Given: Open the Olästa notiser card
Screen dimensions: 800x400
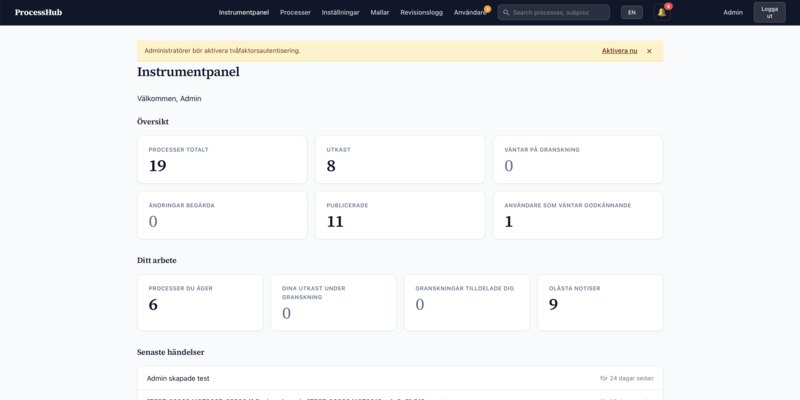Looking at the screenshot, I should click(x=600, y=303).
